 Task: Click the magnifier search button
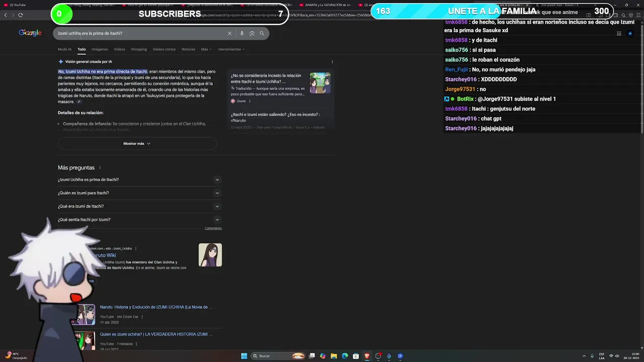[x=262, y=33]
